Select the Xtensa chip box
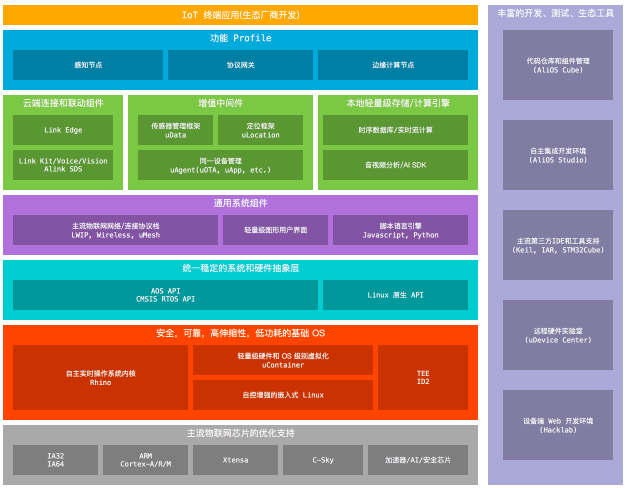 coord(235,460)
